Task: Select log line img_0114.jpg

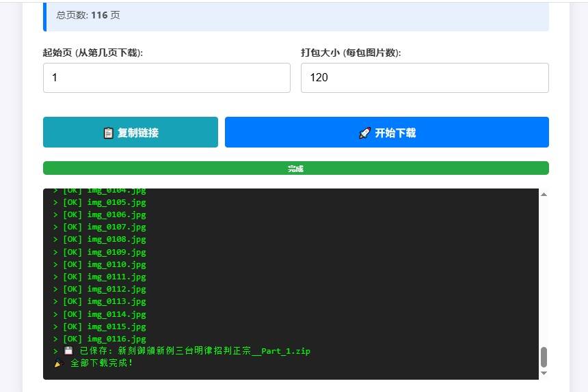Action: [x=100, y=315]
